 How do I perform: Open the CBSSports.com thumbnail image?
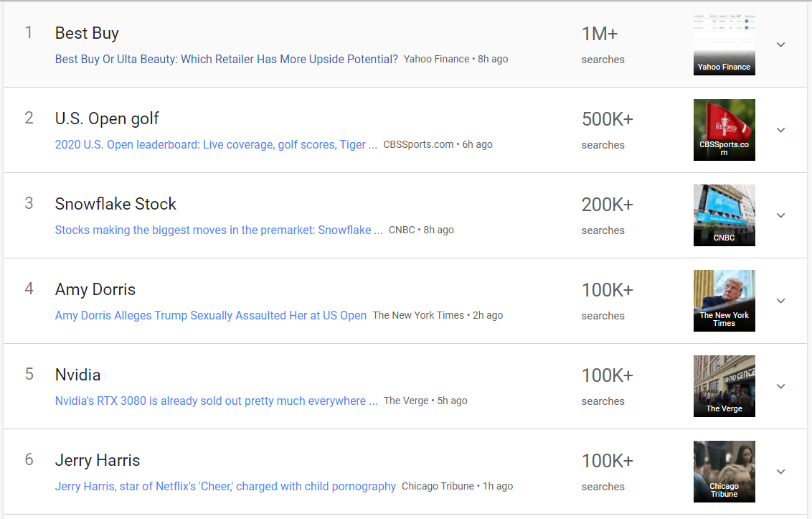[724, 130]
